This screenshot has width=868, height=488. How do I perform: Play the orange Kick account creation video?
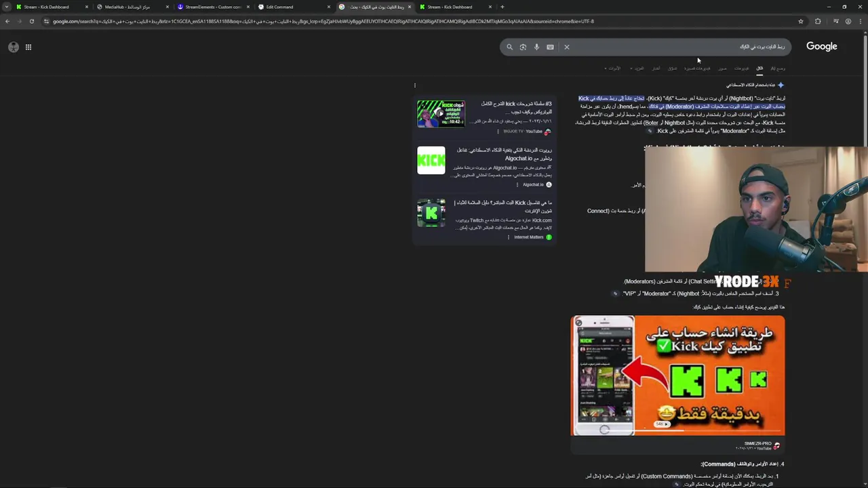[678, 375]
